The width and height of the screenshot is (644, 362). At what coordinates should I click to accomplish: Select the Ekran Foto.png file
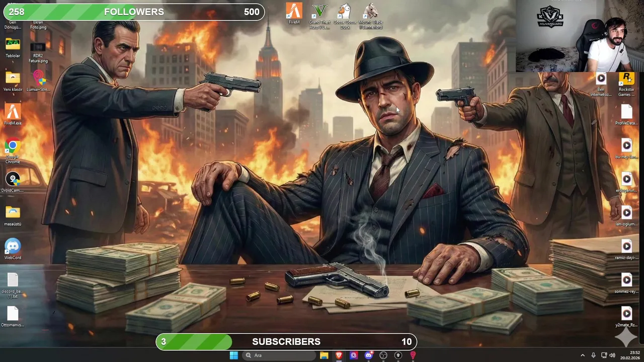tap(38, 24)
